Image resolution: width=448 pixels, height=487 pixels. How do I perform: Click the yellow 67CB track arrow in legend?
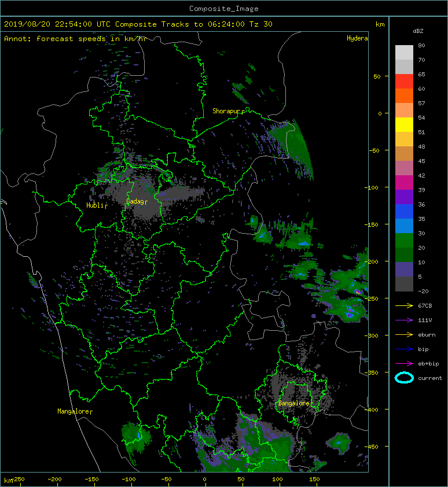click(404, 306)
